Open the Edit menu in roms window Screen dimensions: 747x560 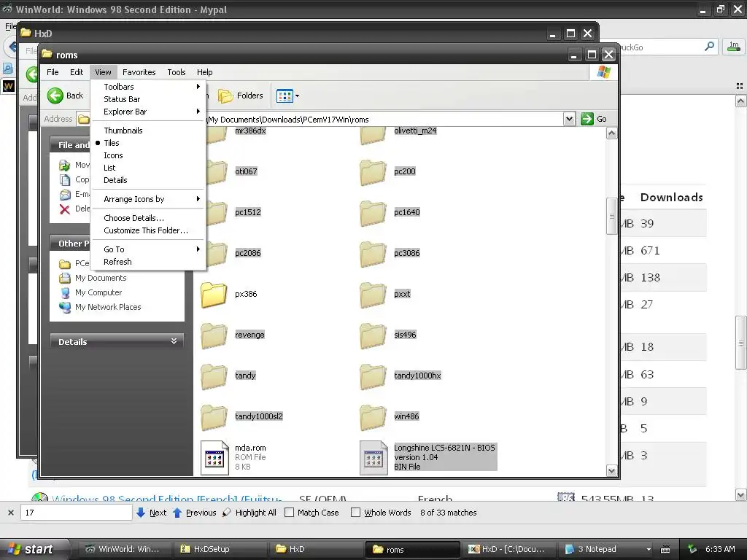pos(77,72)
